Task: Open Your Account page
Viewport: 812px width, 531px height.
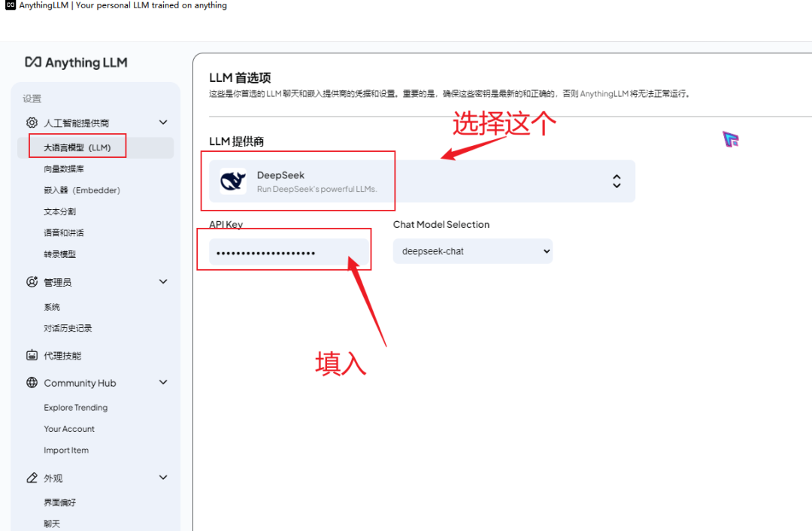Action: [69, 429]
